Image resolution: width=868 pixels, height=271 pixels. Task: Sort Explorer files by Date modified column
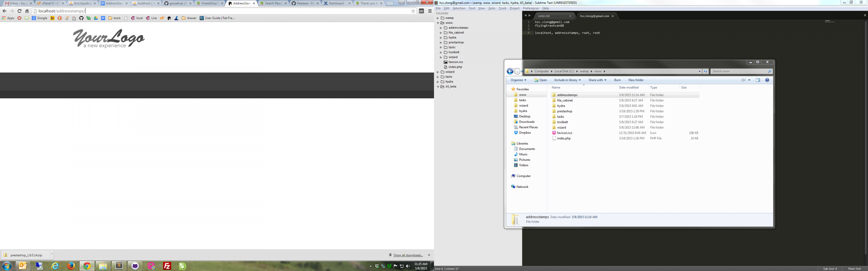629,87
